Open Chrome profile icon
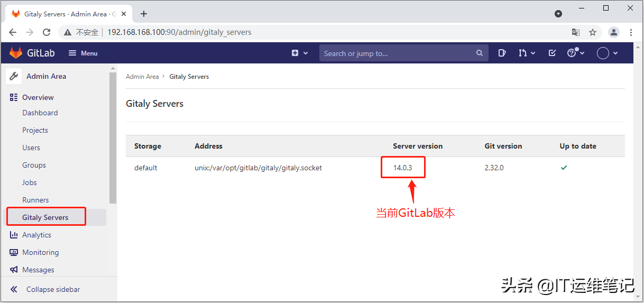This screenshot has height=303, width=644. 613,32
